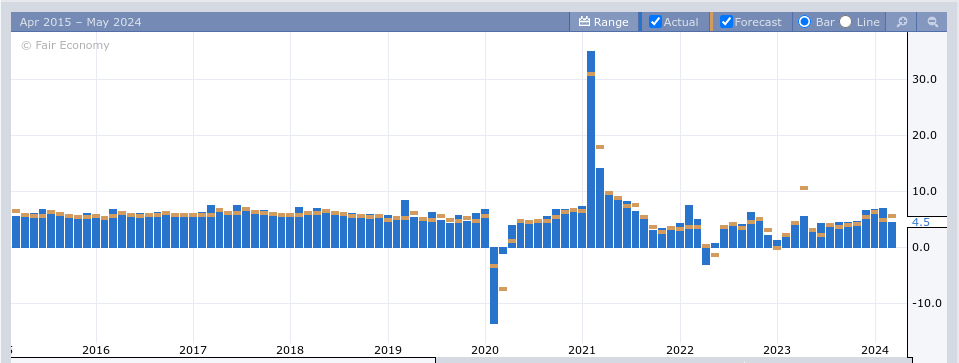The height and width of the screenshot is (363, 959).
Task: Click the zoom in magnifier icon
Action: point(902,22)
